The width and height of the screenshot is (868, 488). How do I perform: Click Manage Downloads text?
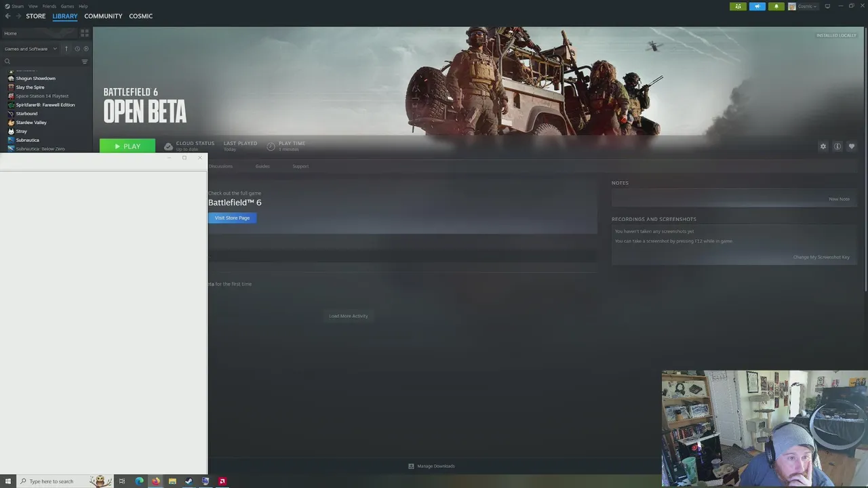(436, 466)
